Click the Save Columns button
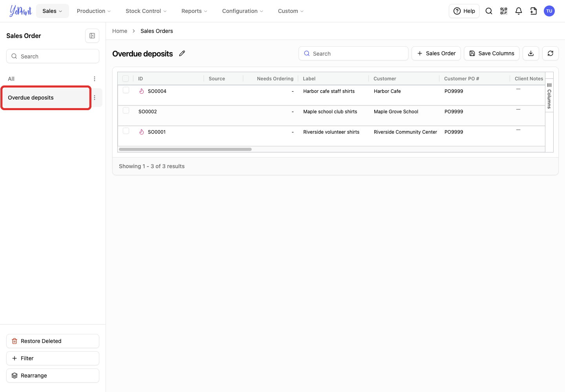Image resolution: width=565 pixels, height=392 pixels. 492,53
